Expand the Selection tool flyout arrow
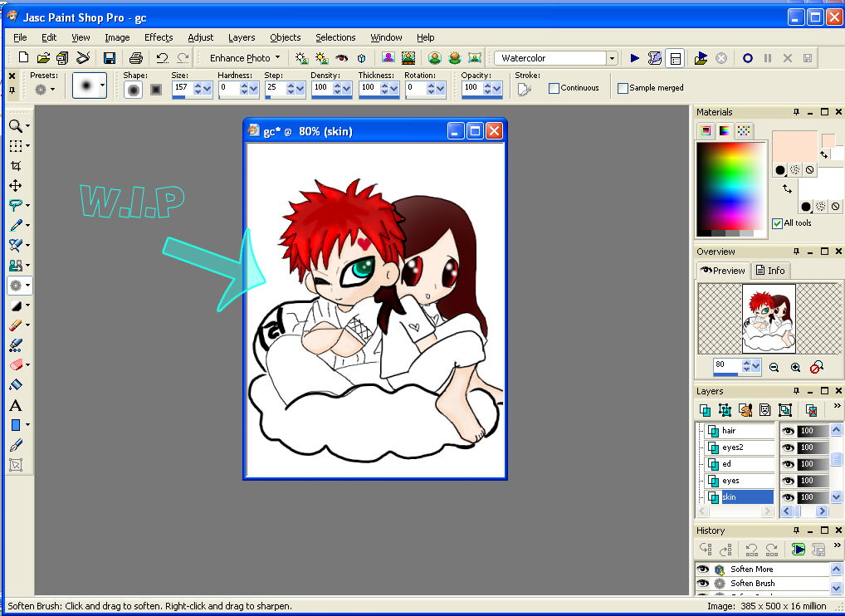Viewport: 845px width, 616px height. [27, 146]
